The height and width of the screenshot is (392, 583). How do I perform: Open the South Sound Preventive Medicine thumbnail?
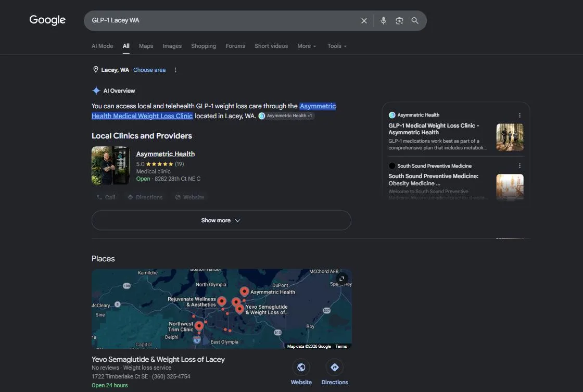510,187
